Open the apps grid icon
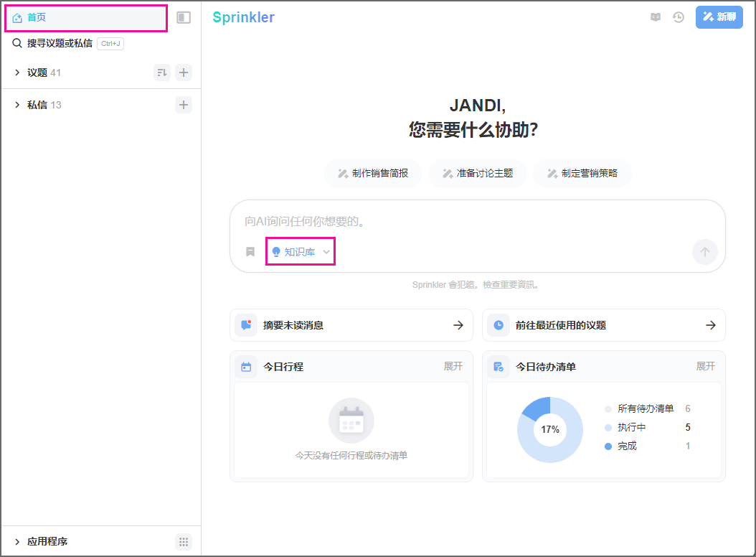This screenshot has height=557, width=756. [184, 541]
